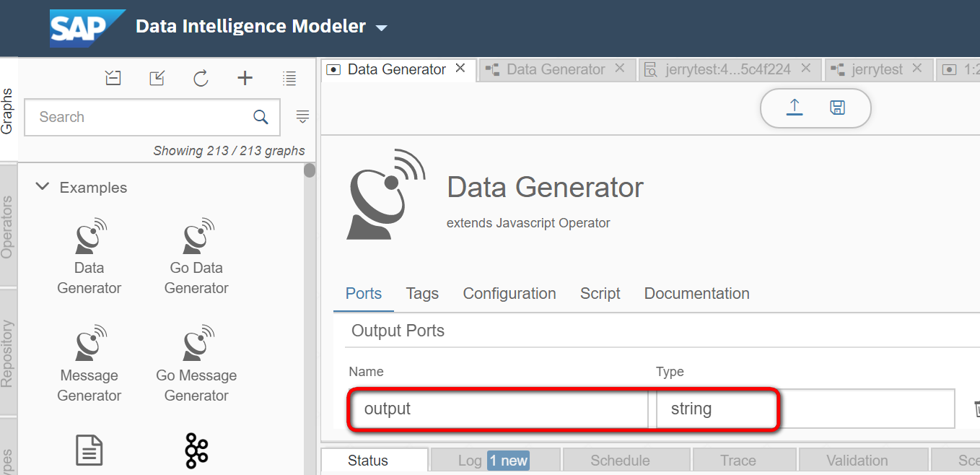Click the SAP logo

[x=87, y=28]
